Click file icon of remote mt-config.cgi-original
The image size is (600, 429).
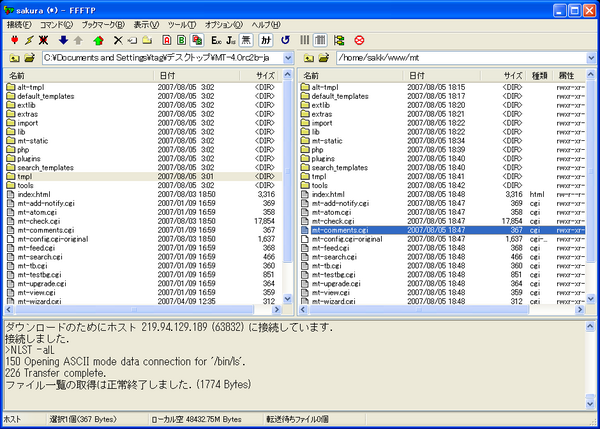tap(305, 239)
